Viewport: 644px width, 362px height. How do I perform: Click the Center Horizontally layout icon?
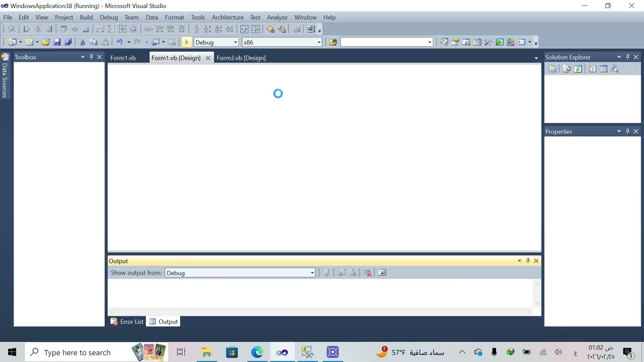tap(245, 29)
